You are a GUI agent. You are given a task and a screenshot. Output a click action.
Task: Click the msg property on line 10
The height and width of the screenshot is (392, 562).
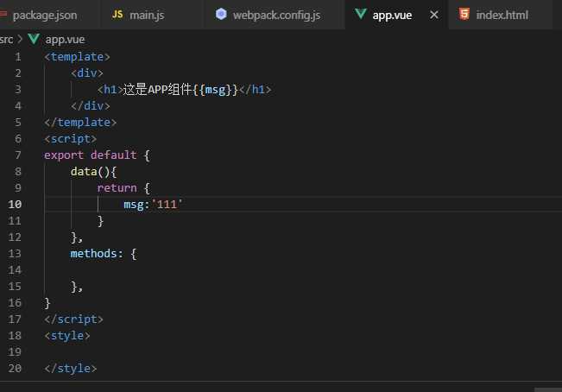(x=134, y=205)
